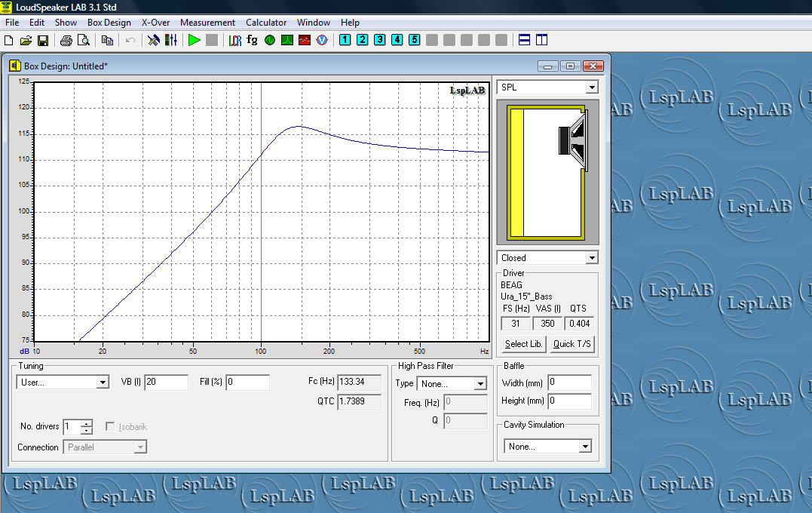
Task: Click the New file toolbar icon
Action: pyautogui.click(x=8, y=40)
